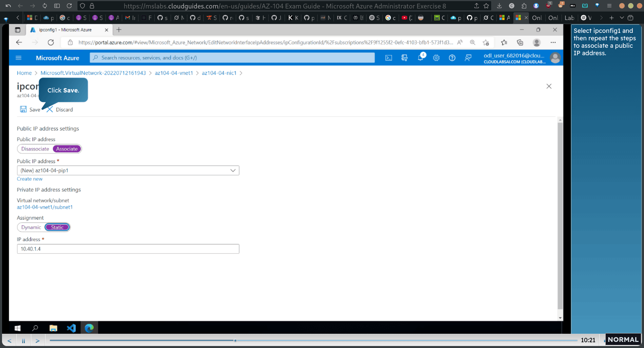Image resolution: width=644 pixels, height=348 pixels.
Task: Click the guide progress slider handle
Action: click(235, 340)
